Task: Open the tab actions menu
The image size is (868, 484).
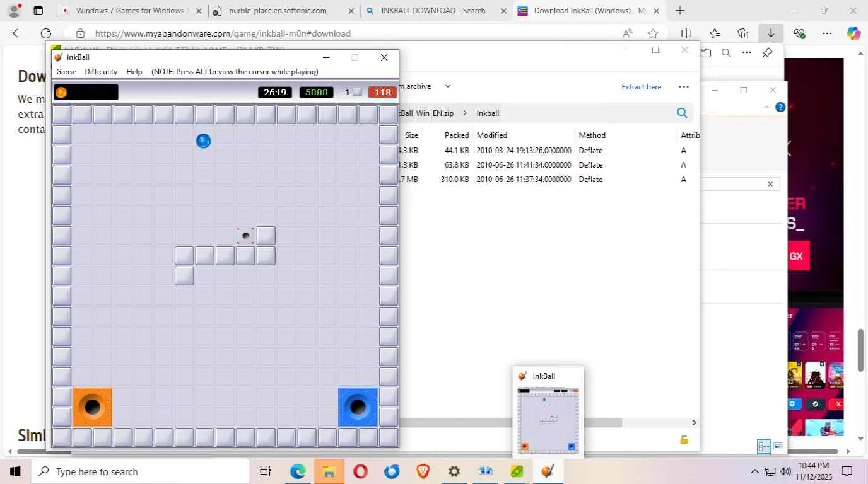Action: click(38, 11)
